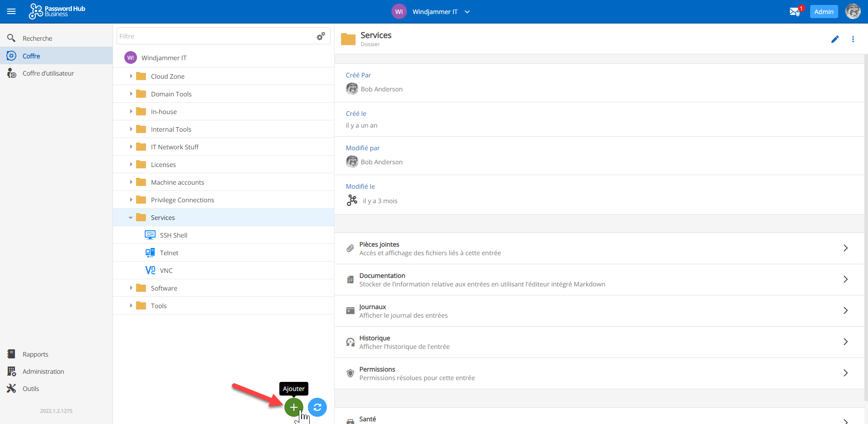Select the VNC entry

[166, 271]
